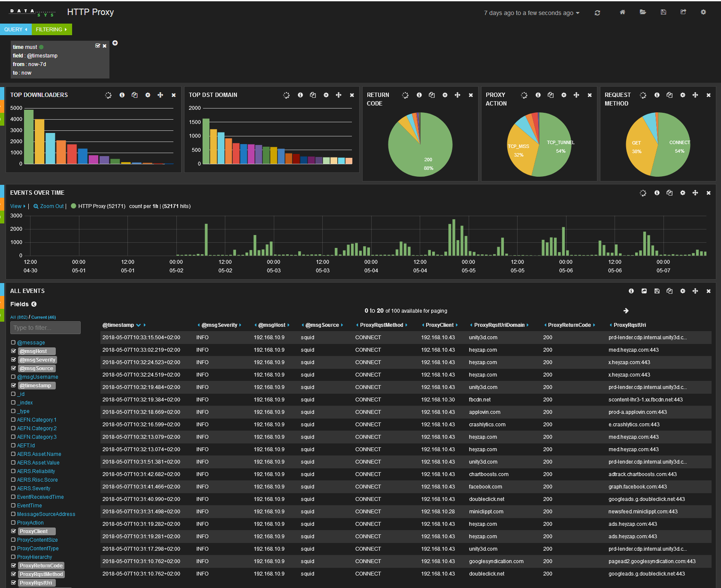This screenshot has width=721, height=588.
Task: Check the @message field checkbox
Action: [13, 342]
